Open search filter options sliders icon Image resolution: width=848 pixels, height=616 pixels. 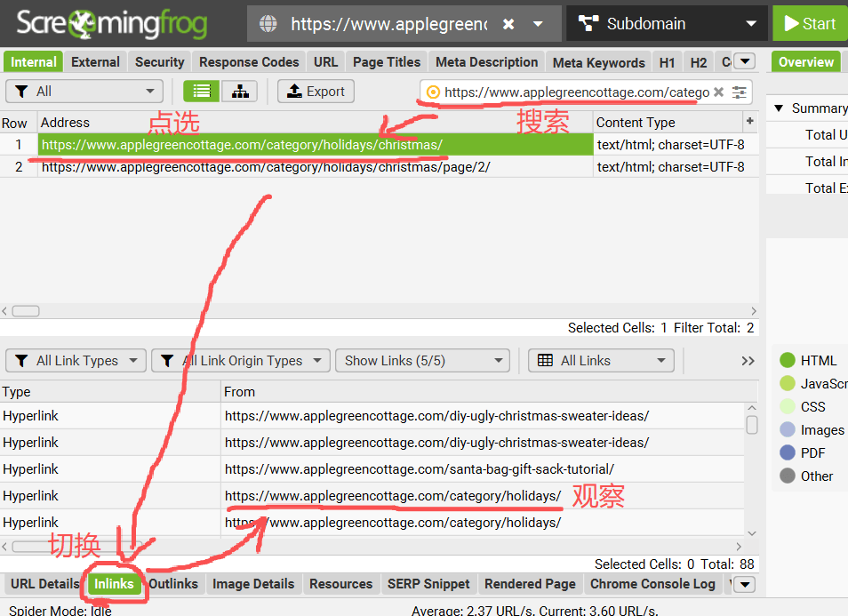740,92
